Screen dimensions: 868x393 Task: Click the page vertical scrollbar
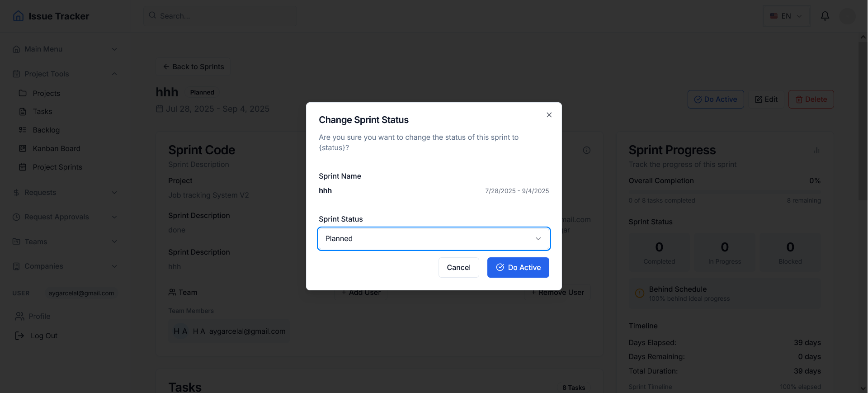tap(863, 121)
